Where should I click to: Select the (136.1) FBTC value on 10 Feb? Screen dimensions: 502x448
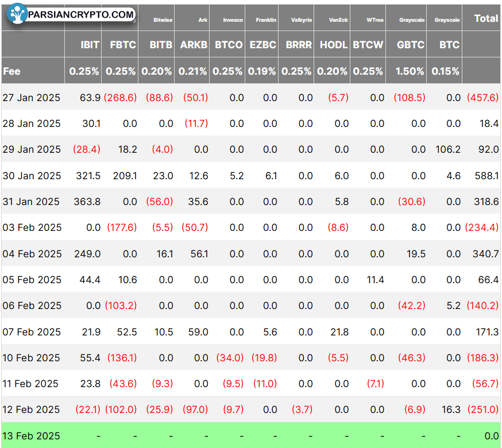(x=122, y=358)
